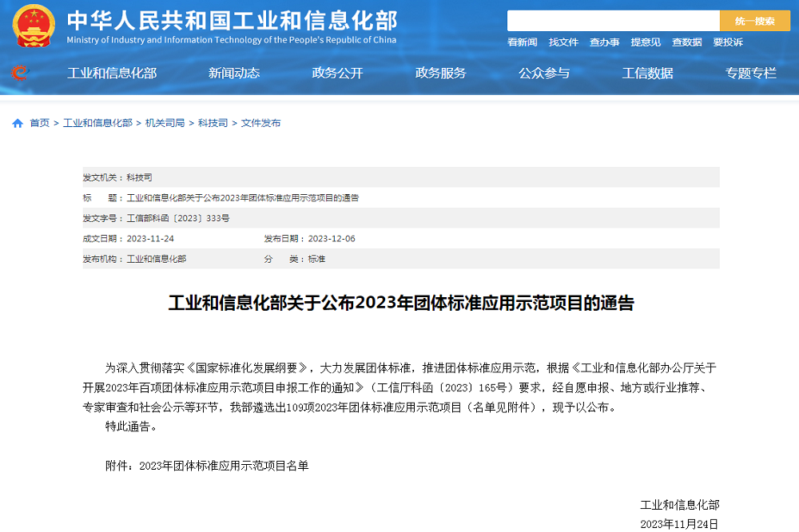Open the 新闻动态 navigation tab

234,73
